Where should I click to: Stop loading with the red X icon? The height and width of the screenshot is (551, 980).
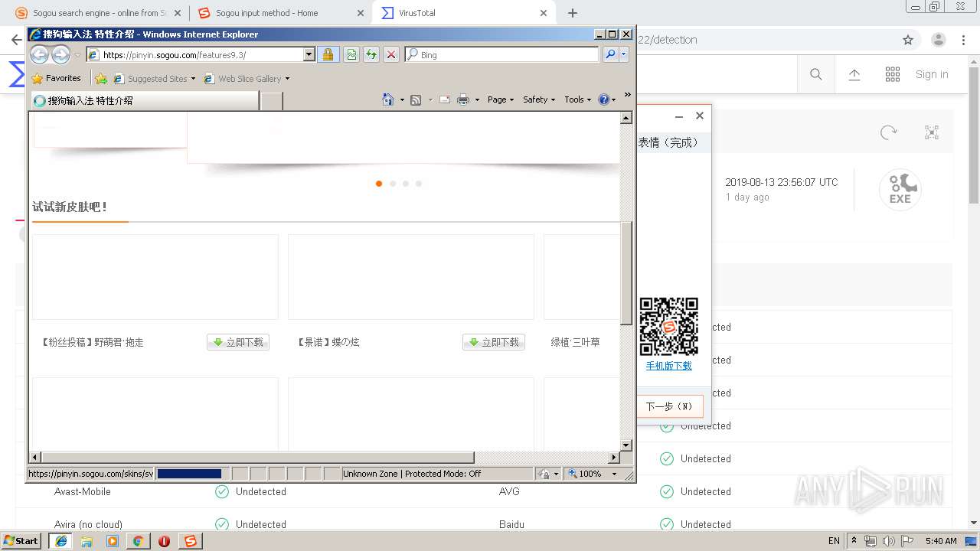point(391,54)
